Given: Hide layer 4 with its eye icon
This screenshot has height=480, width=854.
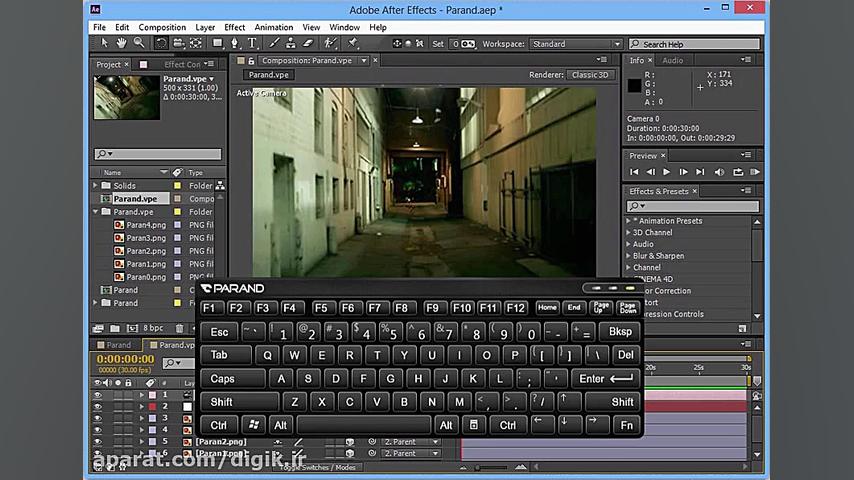Looking at the screenshot, I should tap(97, 430).
